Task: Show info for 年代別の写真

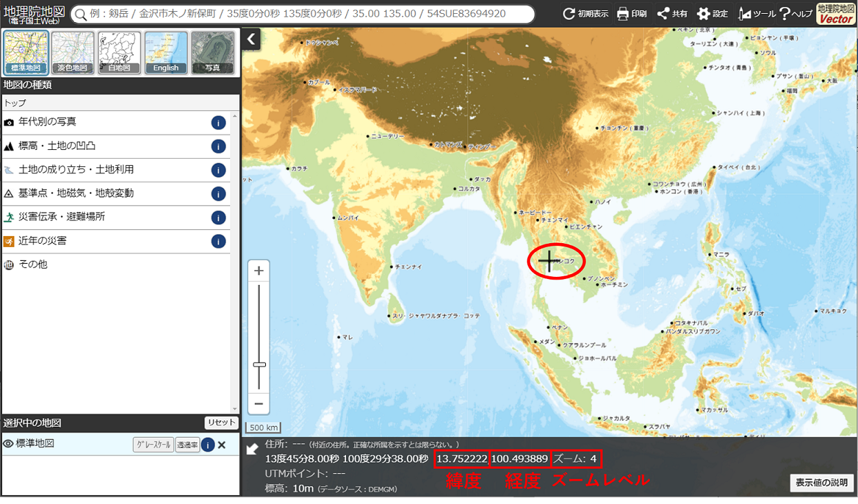Action: (x=218, y=123)
